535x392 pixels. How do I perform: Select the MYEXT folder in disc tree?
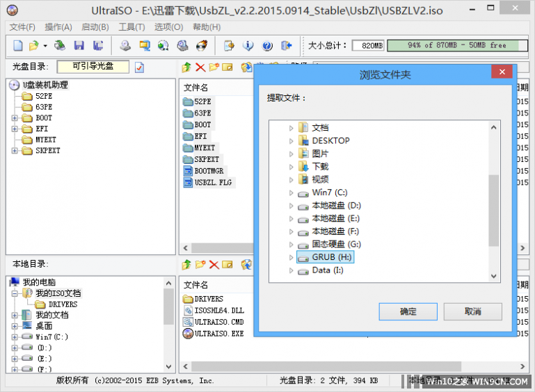45,140
